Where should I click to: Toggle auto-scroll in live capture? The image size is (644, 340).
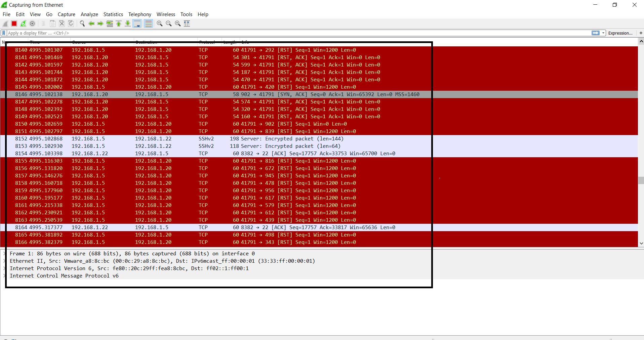coord(137,24)
